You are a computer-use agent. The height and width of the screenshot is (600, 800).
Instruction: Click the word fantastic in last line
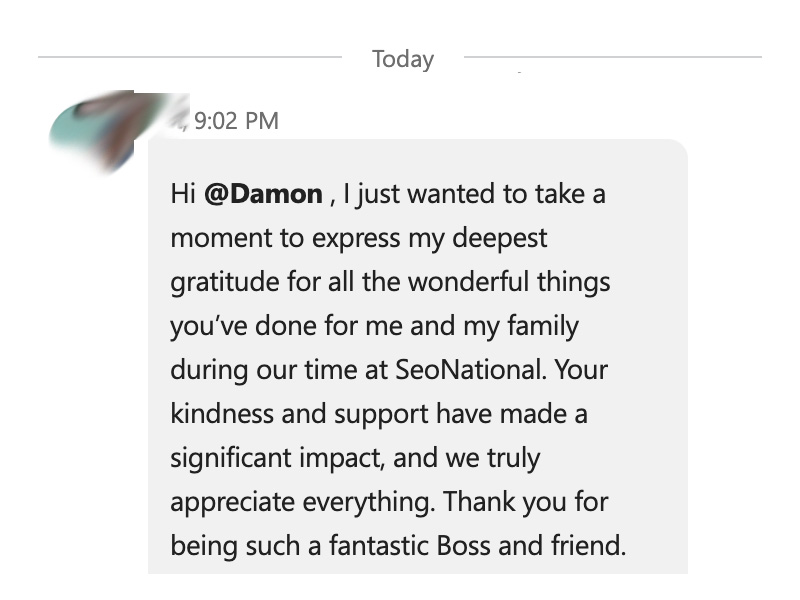pyautogui.click(x=379, y=545)
